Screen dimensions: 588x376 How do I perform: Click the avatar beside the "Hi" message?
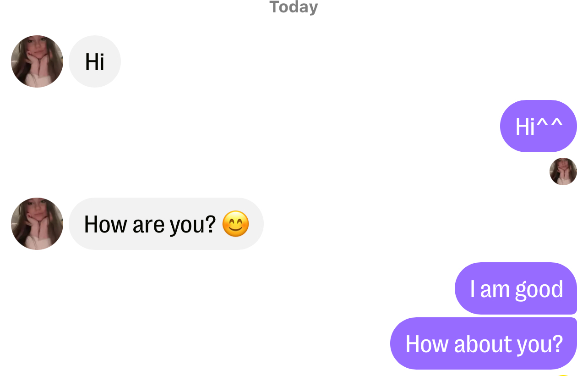[x=37, y=61]
